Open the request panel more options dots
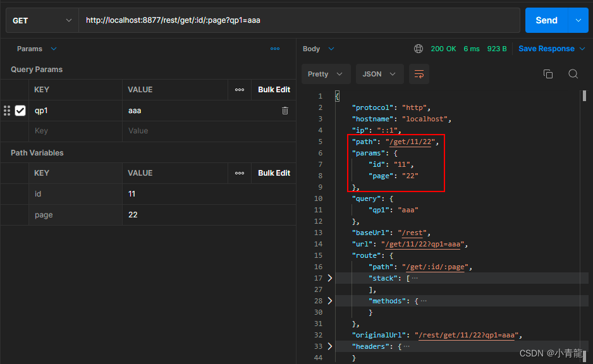 pyautogui.click(x=275, y=49)
